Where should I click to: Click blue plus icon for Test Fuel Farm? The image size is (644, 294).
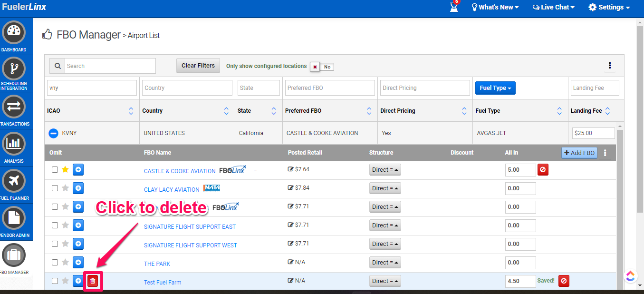pos(78,281)
